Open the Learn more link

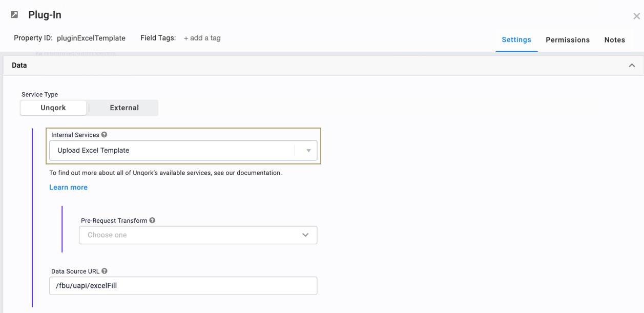68,187
